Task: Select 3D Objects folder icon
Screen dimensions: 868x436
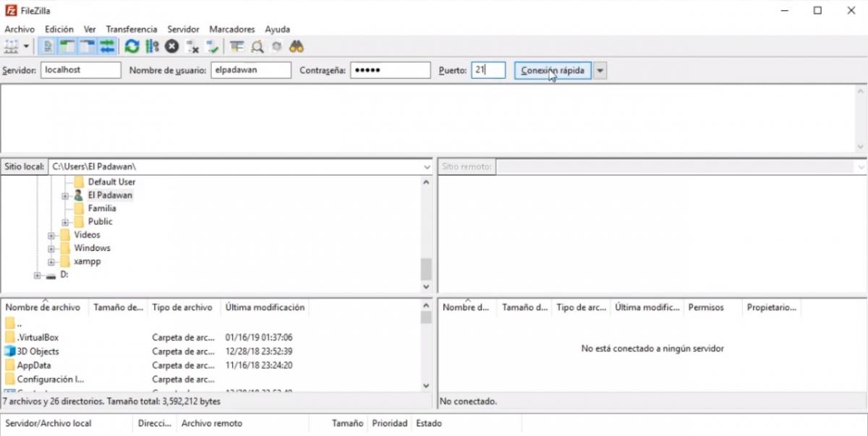Action: pyautogui.click(x=10, y=351)
